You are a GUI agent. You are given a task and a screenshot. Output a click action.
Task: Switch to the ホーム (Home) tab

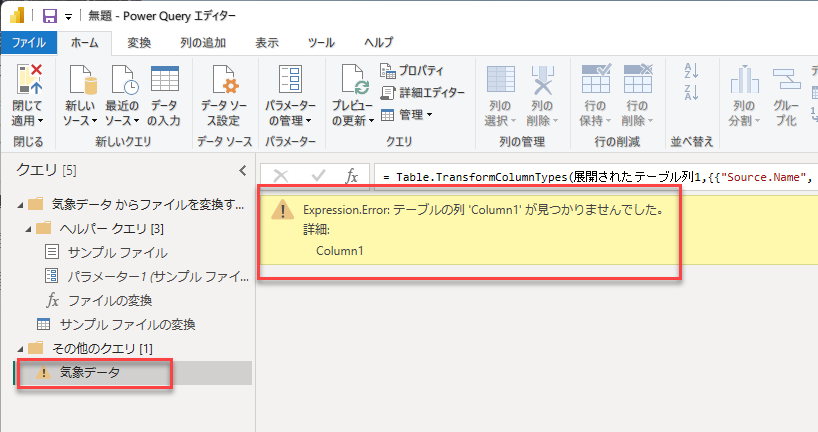coord(85,43)
